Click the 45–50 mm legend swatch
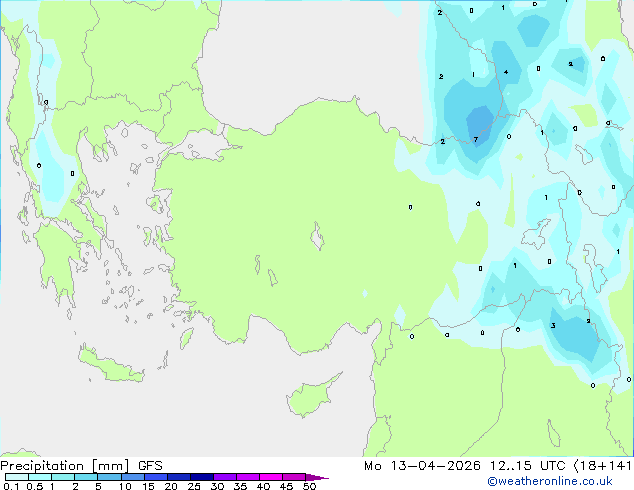This screenshot has height=490, width=634. tap(294, 477)
